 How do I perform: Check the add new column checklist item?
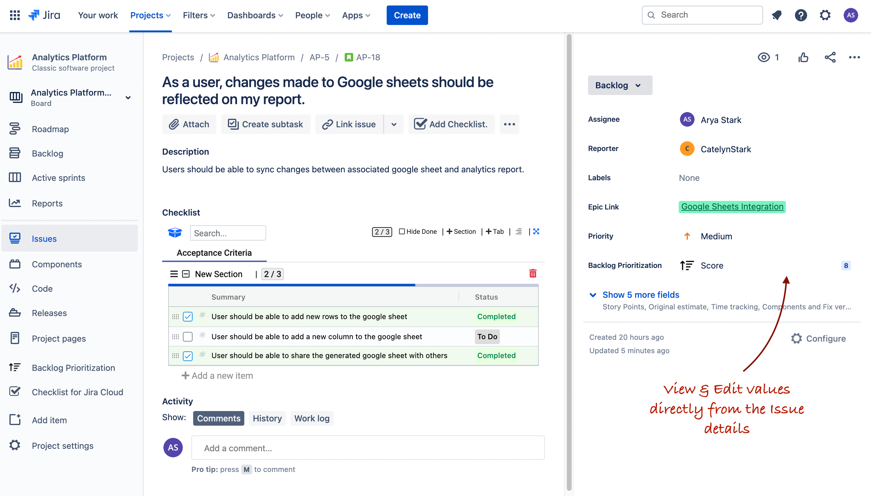pyautogui.click(x=188, y=337)
